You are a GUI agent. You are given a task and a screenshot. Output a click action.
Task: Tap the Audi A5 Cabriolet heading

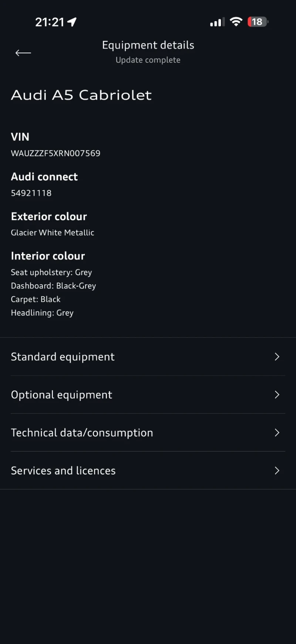coord(81,95)
